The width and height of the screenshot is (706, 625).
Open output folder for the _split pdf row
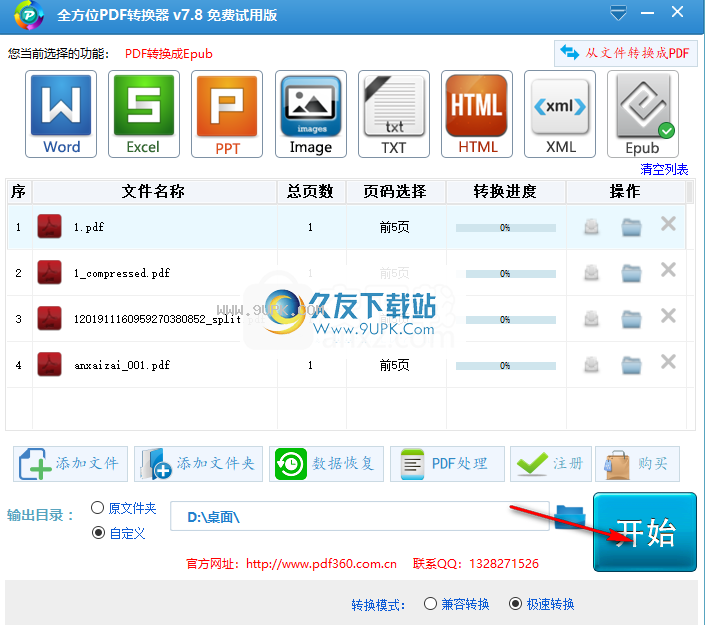[x=631, y=319]
